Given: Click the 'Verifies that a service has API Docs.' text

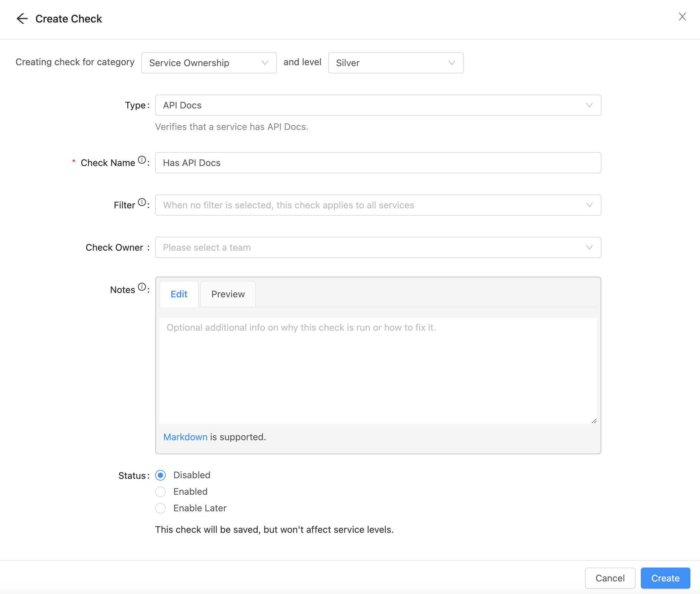Looking at the screenshot, I should point(232,127).
